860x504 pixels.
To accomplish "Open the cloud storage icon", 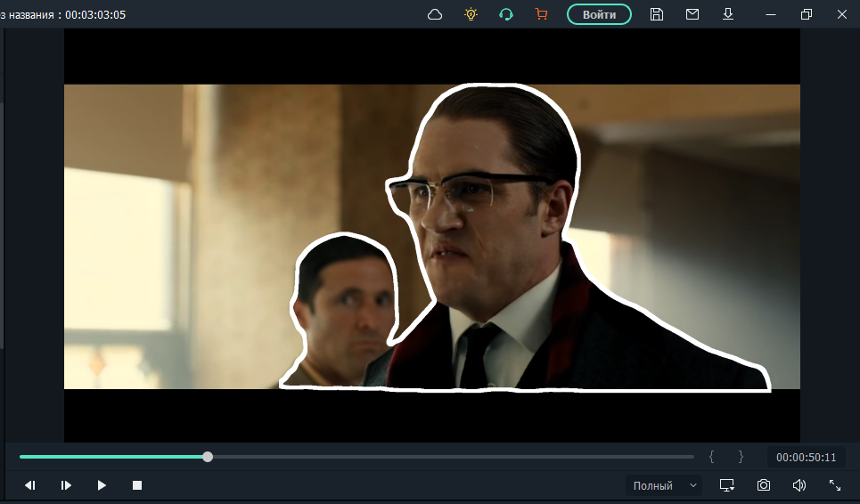I will point(434,15).
